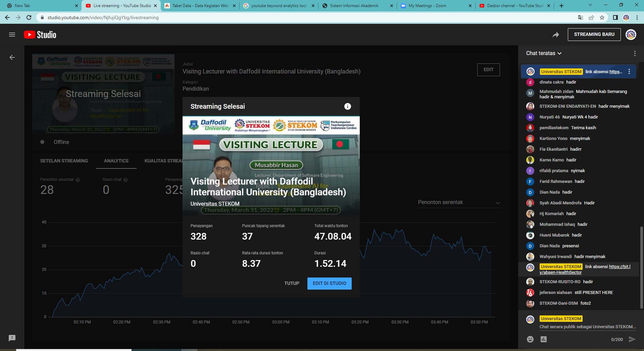Open a new browser tab with plus
Viewport: 644px width, 351px height.
pos(561,6)
